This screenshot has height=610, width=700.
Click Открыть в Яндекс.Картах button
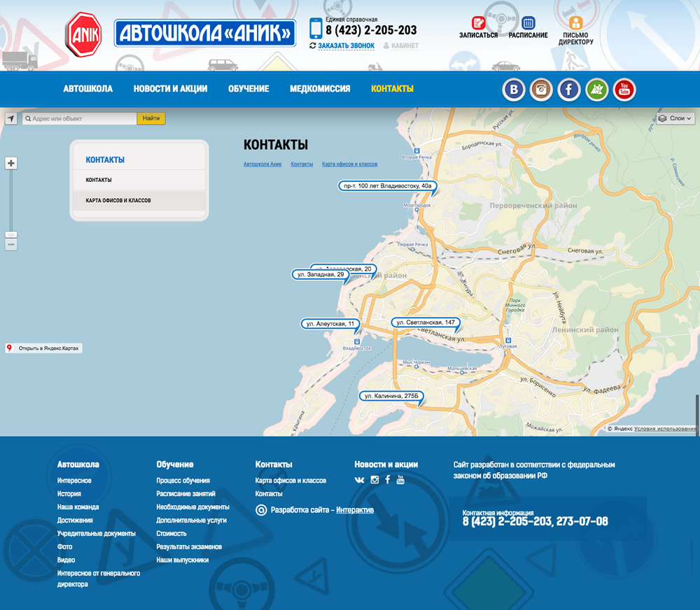pos(43,348)
